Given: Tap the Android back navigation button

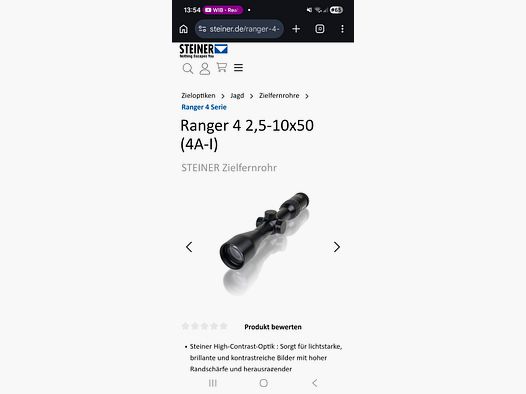Looking at the screenshot, I should tap(314, 383).
